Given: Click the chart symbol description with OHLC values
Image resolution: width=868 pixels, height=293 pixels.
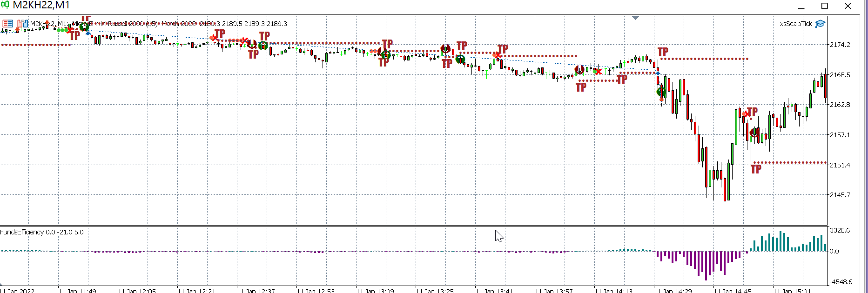Looking at the screenshot, I should coord(159,24).
